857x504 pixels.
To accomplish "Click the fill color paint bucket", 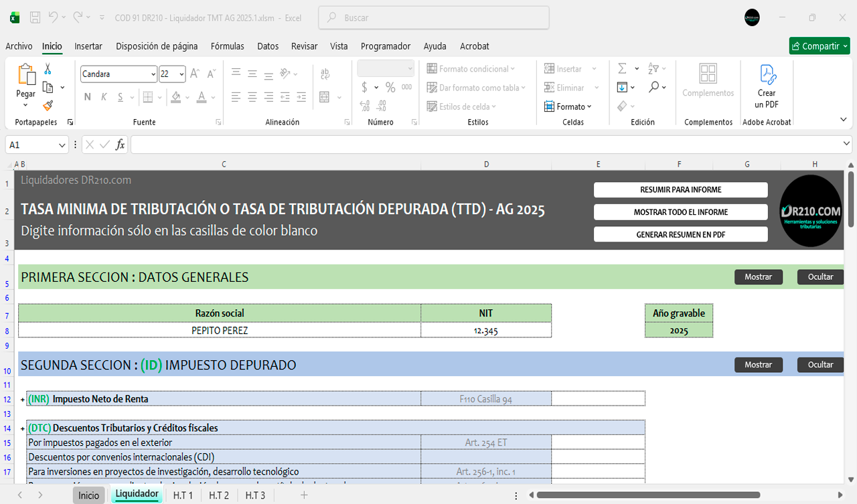I will [175, 97].
